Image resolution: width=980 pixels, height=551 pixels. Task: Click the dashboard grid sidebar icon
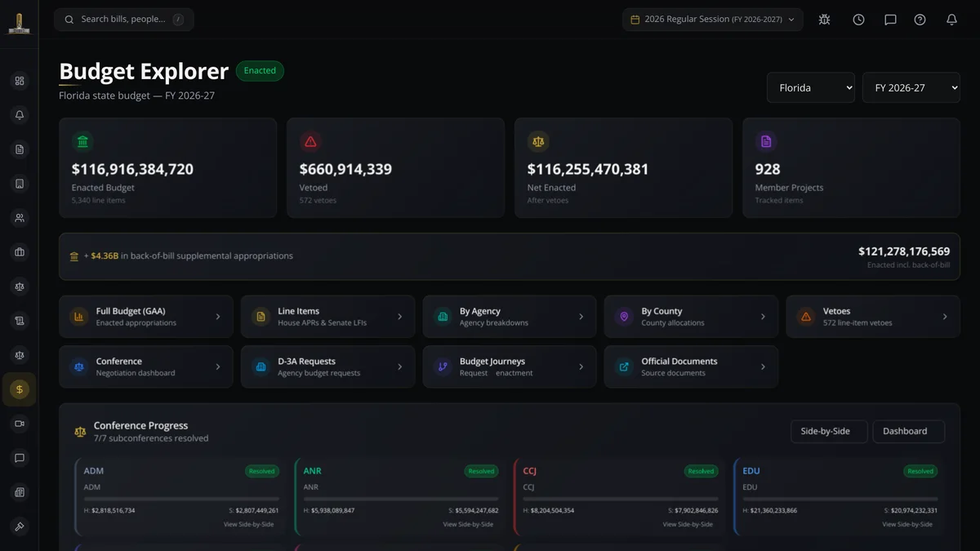20,81
